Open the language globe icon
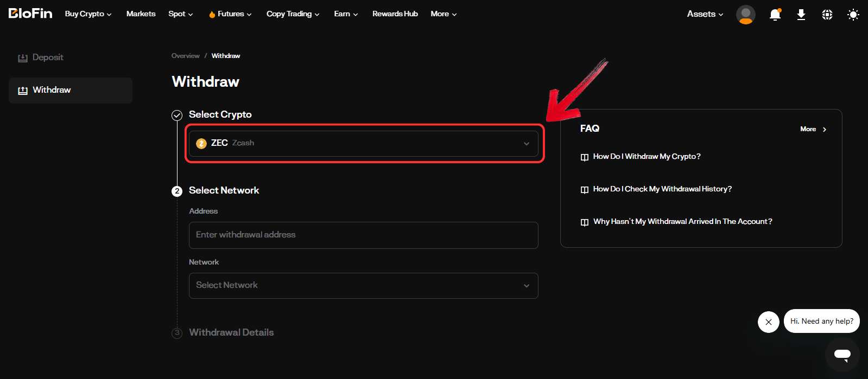 click(827, 15)
